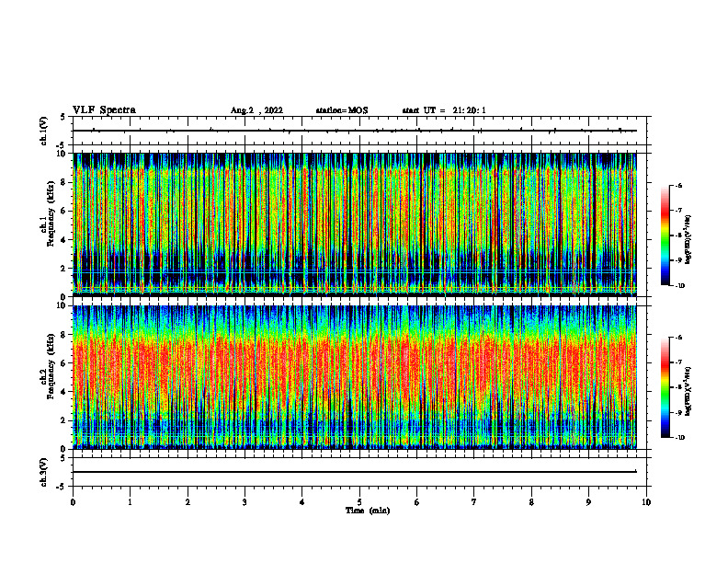
Task: Click the 'ch.1(V)' axis label
Action: point(44,131)
